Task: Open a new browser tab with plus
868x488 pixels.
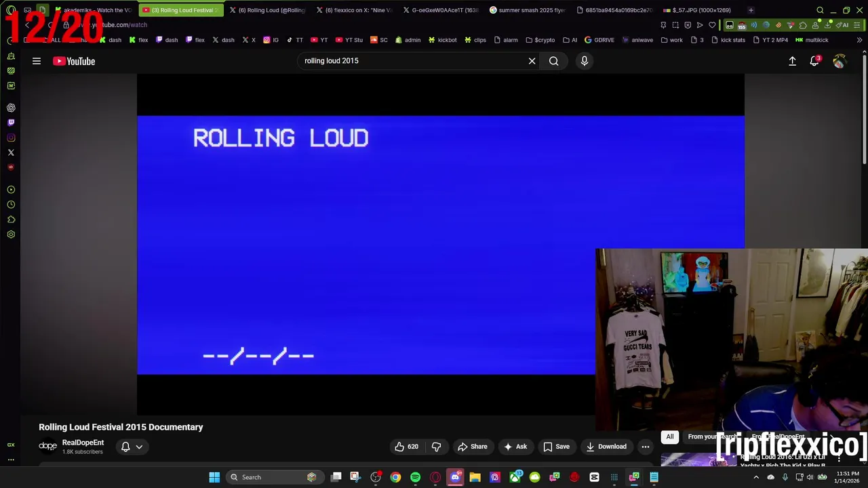Action: (751, 10)
